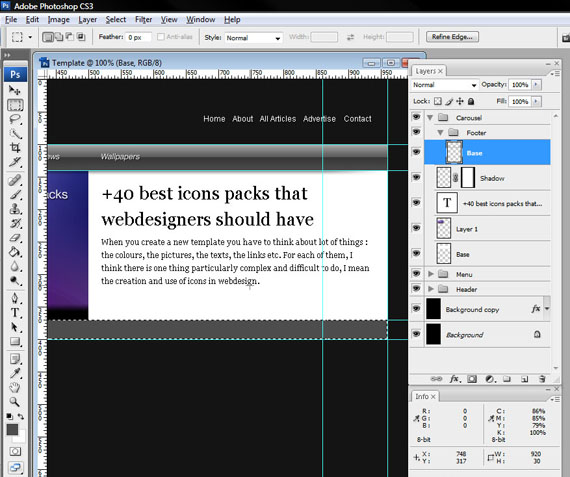The width and height of the screenshot is (570, 477).
Task: Hide Layer 1
Action: coord(416,228)
